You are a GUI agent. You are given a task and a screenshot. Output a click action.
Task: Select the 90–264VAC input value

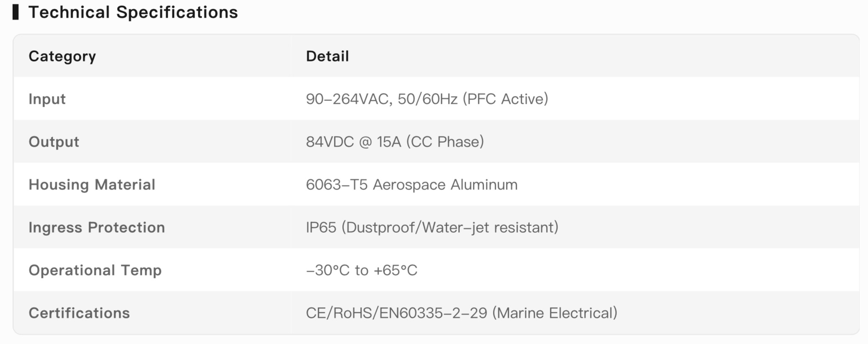point(427,99)
